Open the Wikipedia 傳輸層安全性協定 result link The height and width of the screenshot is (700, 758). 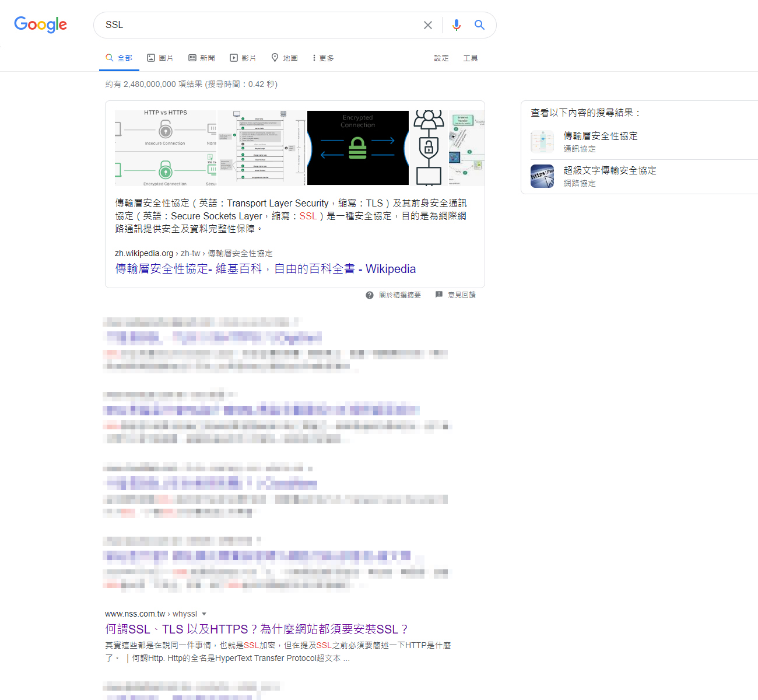pyautogui.click(x=265, y=269)
